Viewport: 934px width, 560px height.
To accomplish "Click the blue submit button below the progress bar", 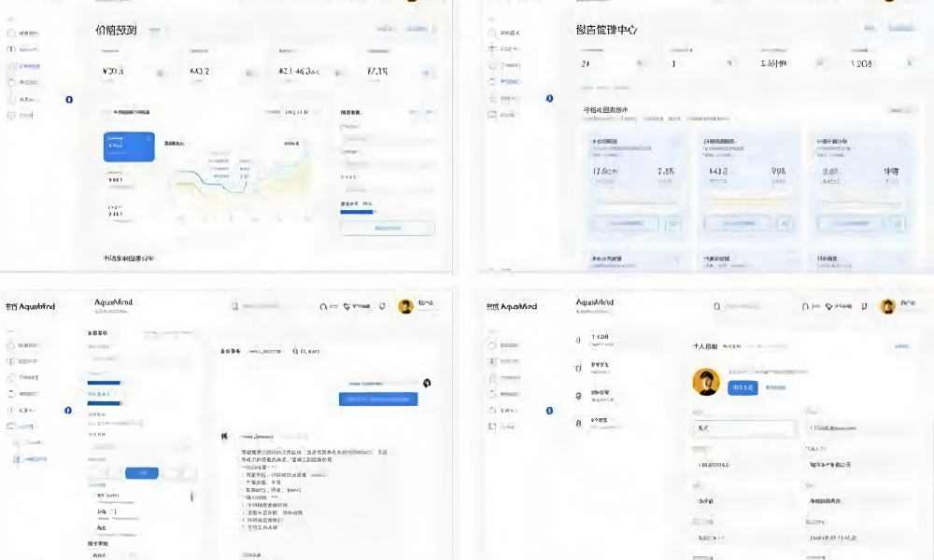I will [388, 228].
